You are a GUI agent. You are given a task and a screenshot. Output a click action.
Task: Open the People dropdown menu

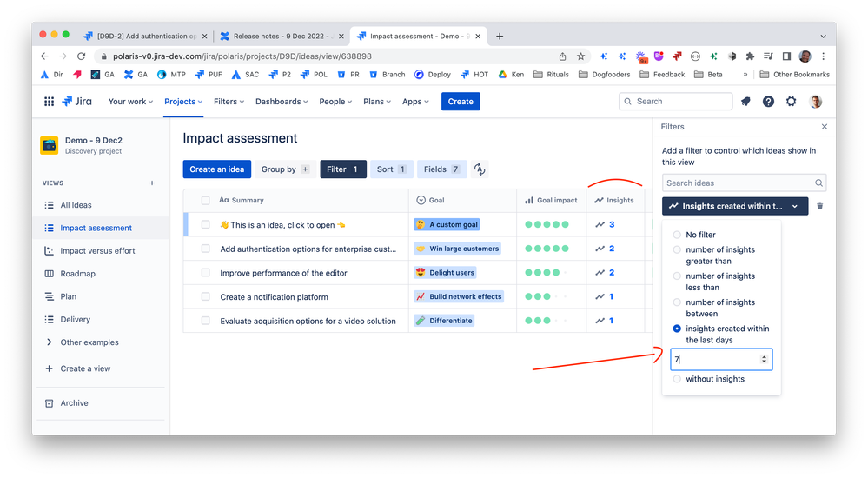[335, 102]
